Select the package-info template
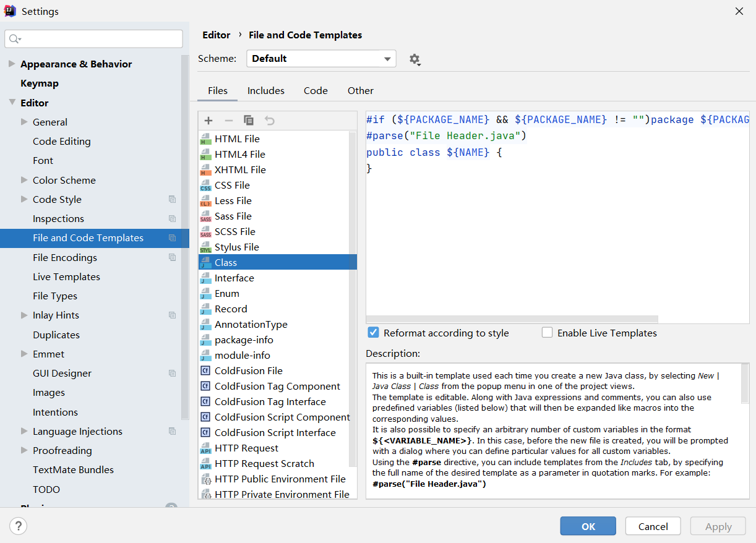756x543 pixels. click(244, 340)
